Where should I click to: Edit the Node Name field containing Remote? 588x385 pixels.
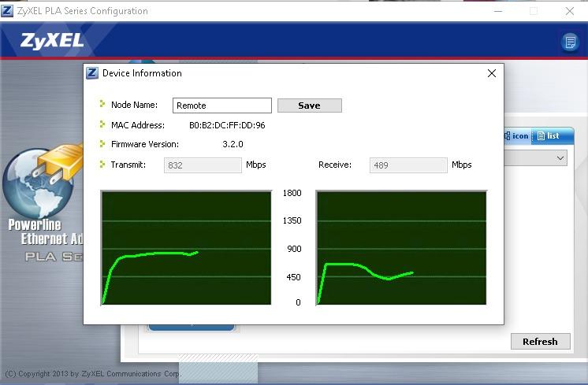(x=222, y=106)
